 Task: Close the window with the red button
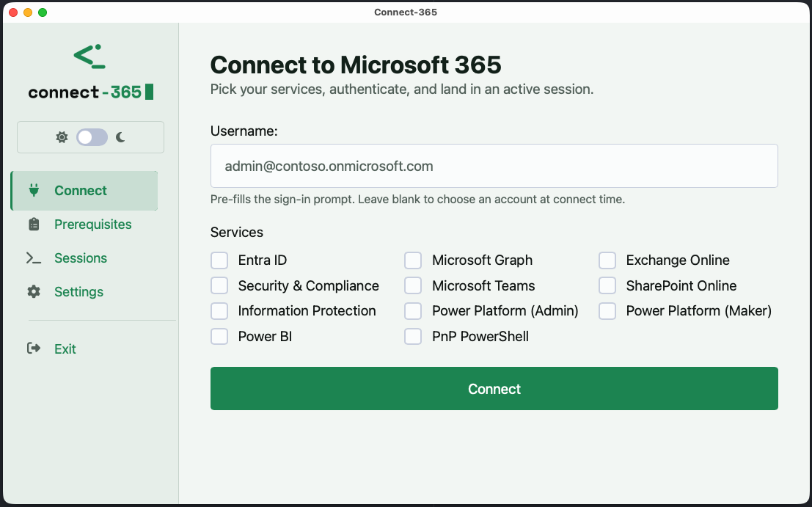coord(13,12)
